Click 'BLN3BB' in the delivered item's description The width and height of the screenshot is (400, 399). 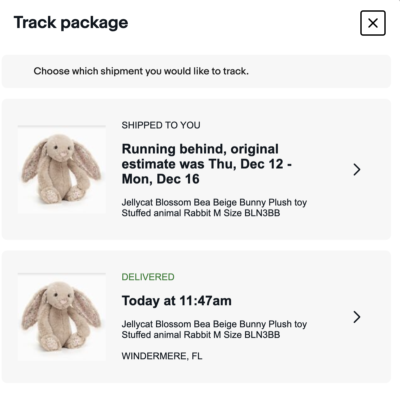point(262,335)
